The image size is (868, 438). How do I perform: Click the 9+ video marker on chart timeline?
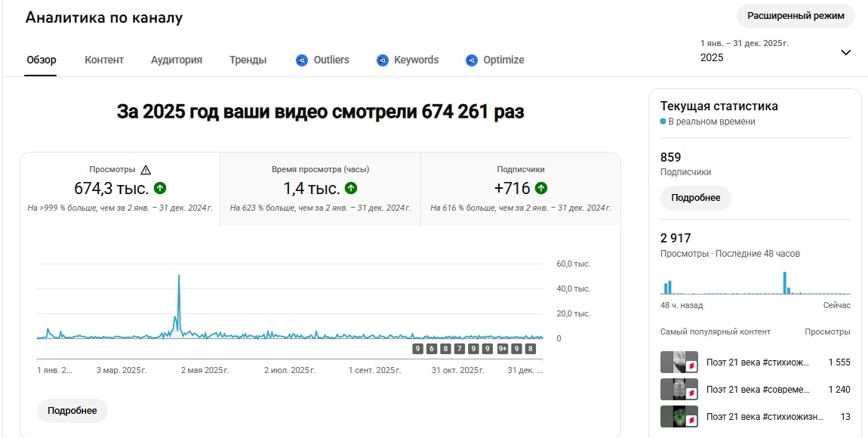(503, 349)
